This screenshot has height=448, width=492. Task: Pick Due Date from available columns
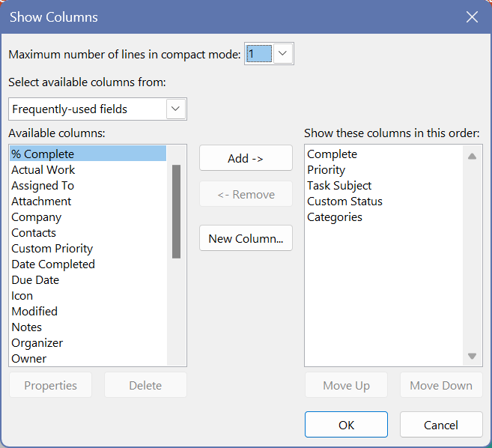[x=35, y=280]
